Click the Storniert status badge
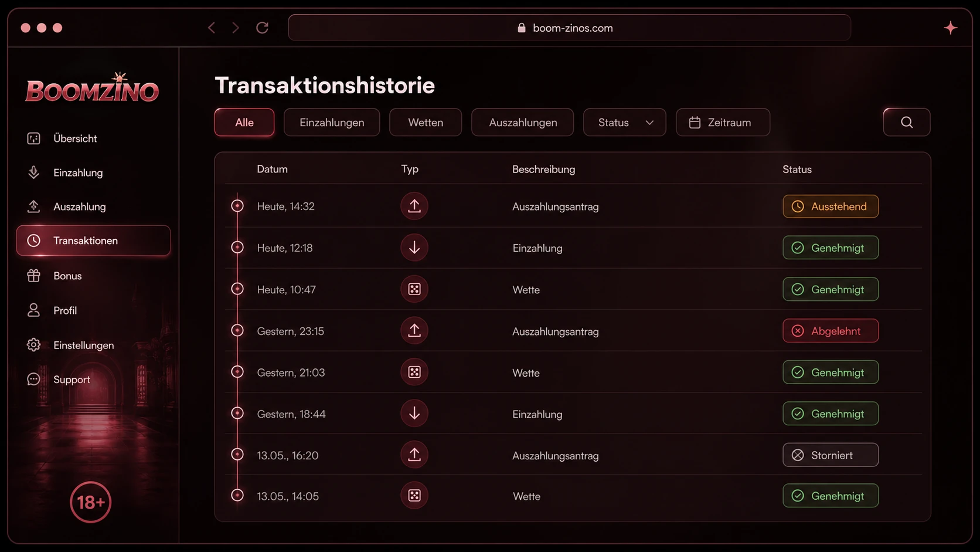Screen dimensions: 980x552 [831, 455]
